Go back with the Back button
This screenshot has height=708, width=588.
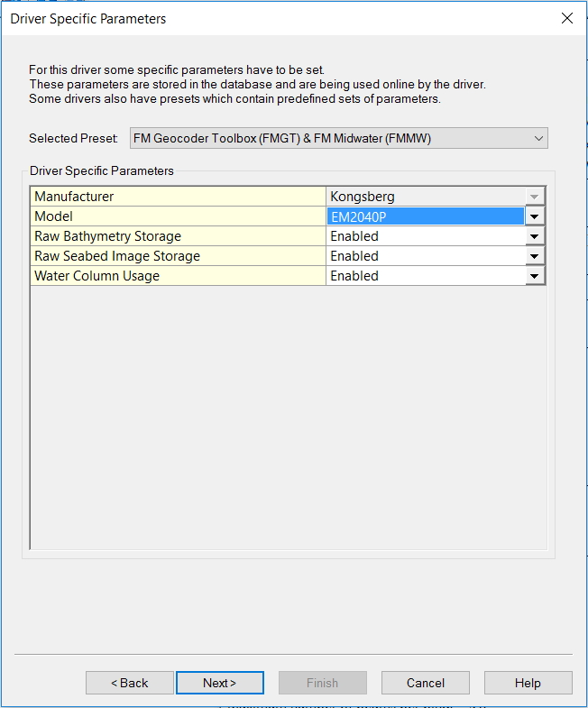point(130,683)
